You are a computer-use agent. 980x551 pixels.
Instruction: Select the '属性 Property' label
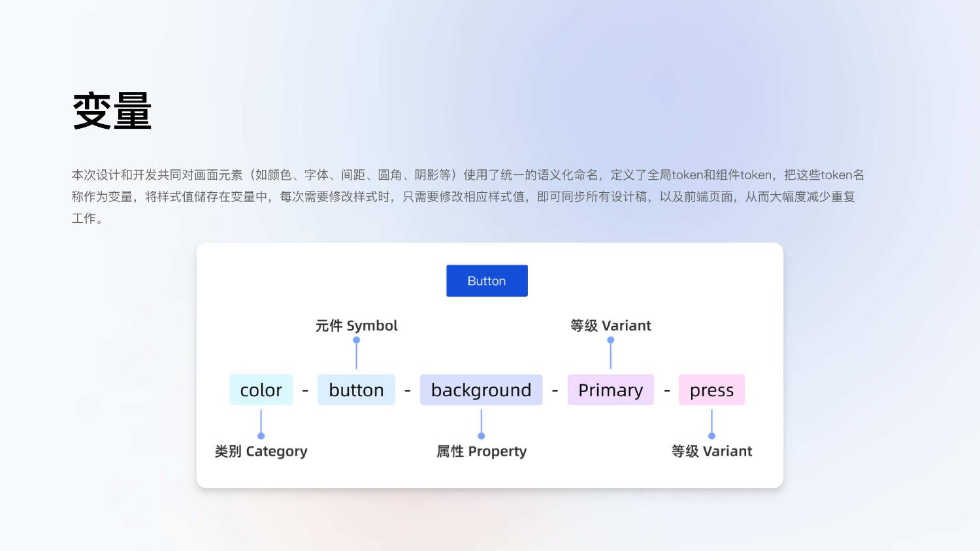(x=482, y=451)
